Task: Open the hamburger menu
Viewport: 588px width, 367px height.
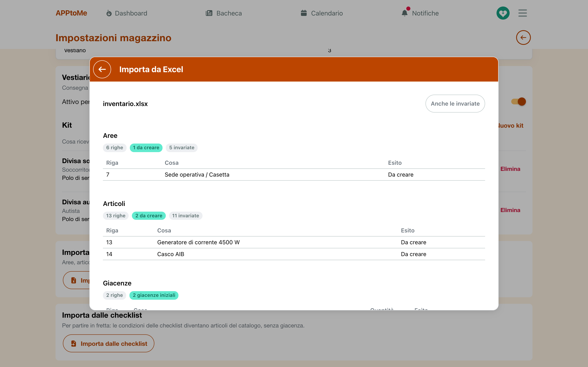Action: pos(523,13)
